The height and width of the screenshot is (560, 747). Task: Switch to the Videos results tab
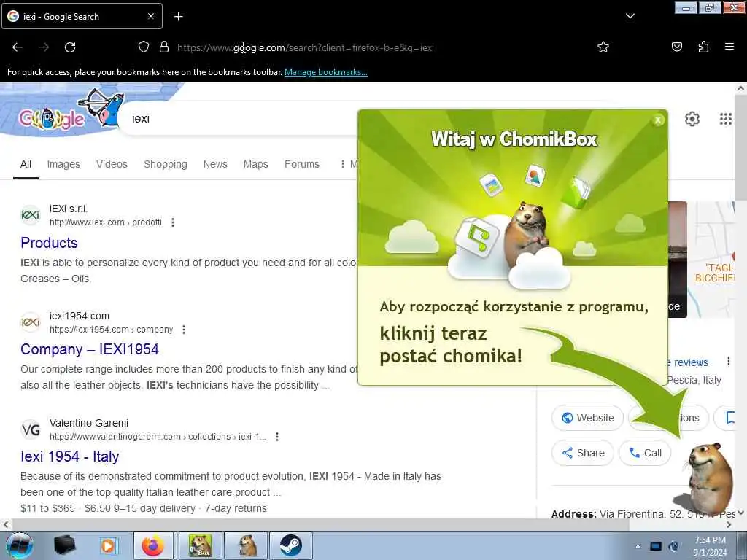click(112, 164)
